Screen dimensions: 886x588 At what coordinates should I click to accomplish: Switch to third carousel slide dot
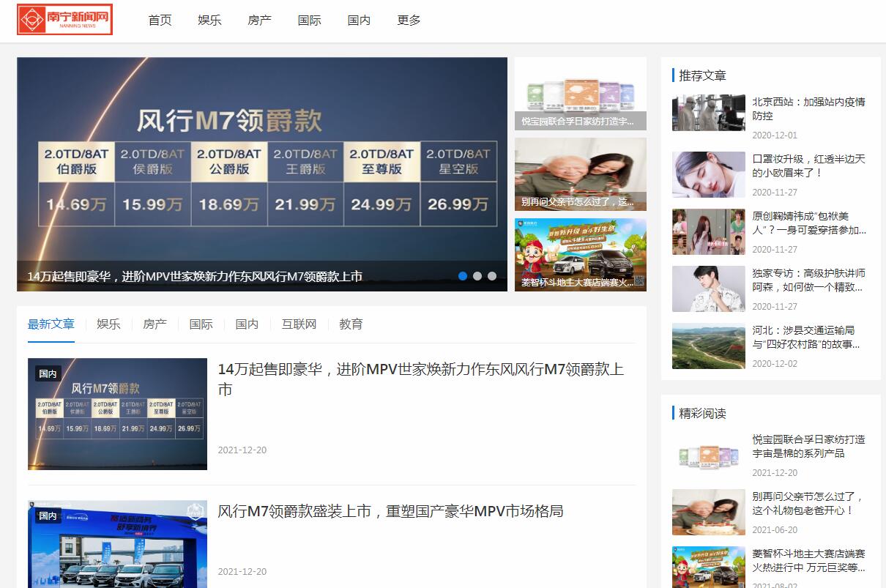(x=492, y=276)
